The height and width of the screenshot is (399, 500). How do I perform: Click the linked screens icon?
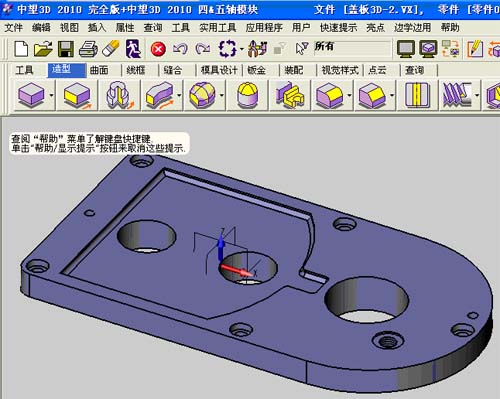coord(451,49)
